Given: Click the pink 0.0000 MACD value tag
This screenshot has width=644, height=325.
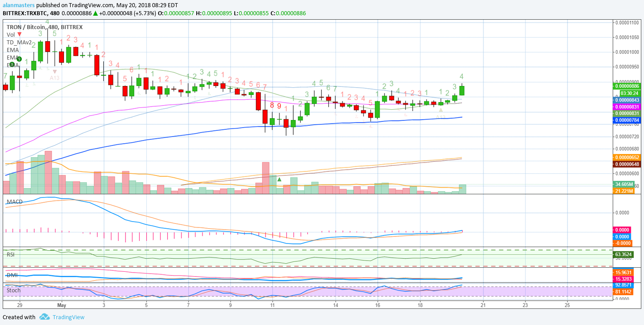Looking at the screenshot, I should (622, 230).
